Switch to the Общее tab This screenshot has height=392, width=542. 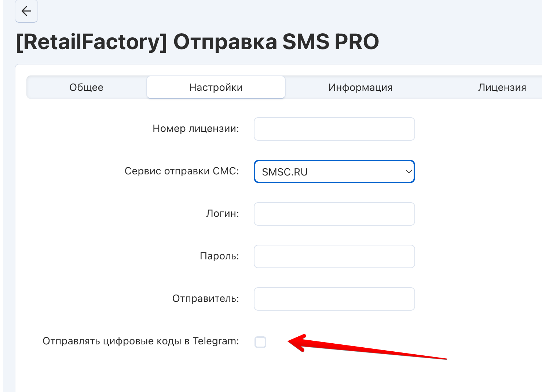(87, 88)
